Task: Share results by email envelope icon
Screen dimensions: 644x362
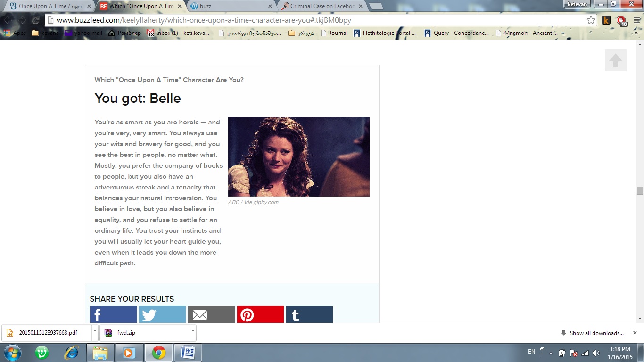Action: click(211, 314)
